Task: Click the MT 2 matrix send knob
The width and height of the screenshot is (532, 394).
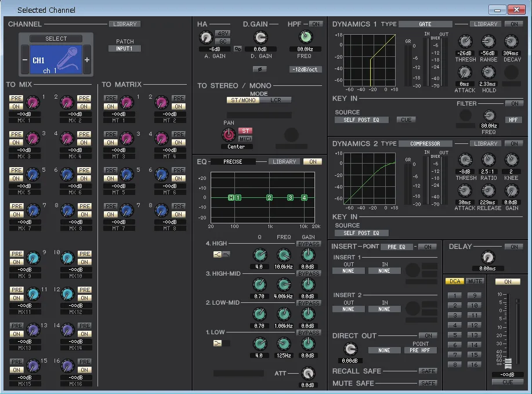Action: point(161,102)
